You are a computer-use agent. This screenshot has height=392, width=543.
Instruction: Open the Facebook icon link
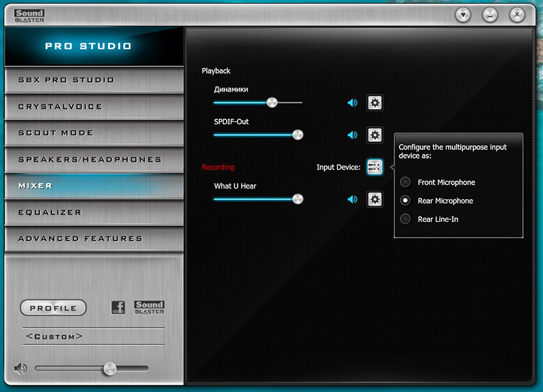pyautogui.click(x=118, y=307)
